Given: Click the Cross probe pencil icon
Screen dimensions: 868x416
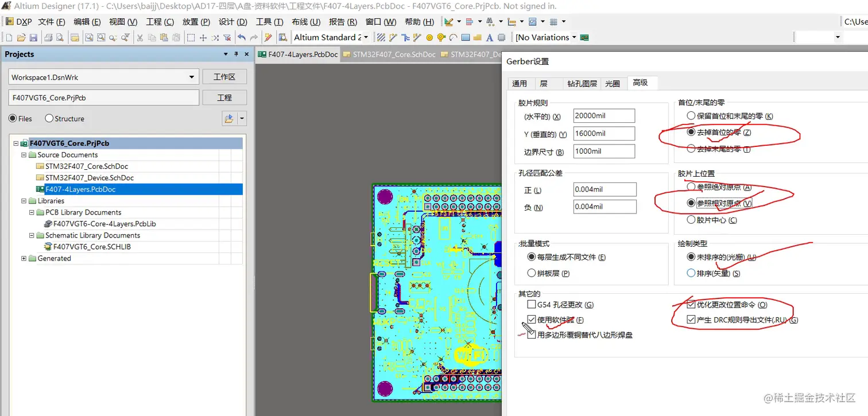Looking at the screenshot, I should click(x=268, y=37).
